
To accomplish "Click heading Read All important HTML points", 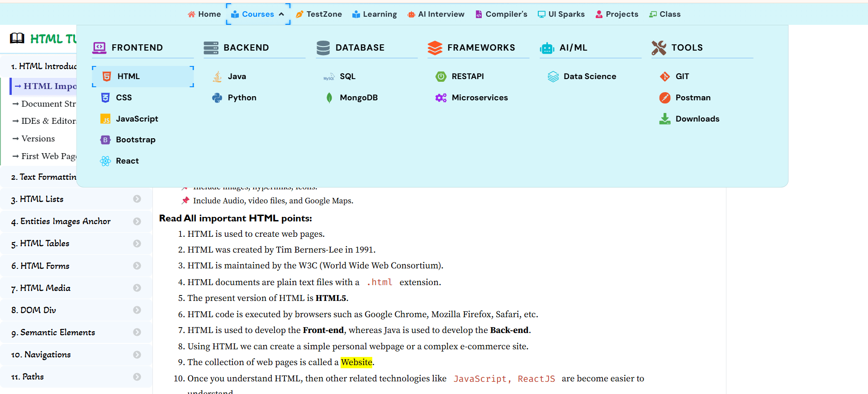I will (236, 218).
